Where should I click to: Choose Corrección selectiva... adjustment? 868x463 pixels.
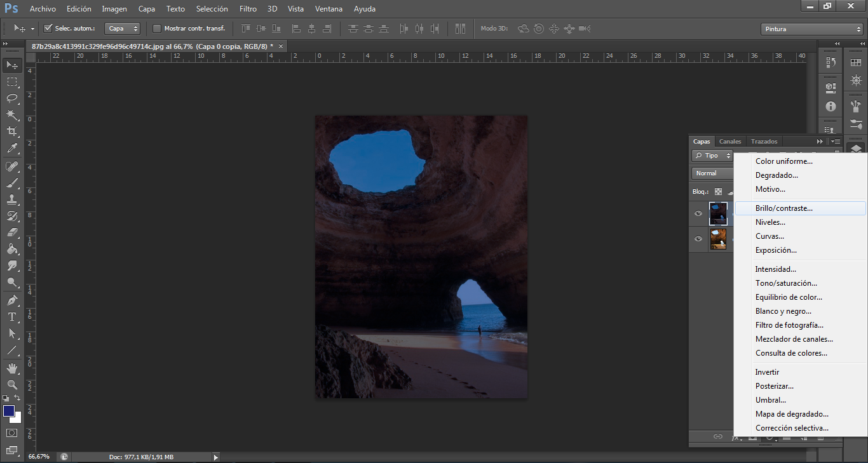801,428
